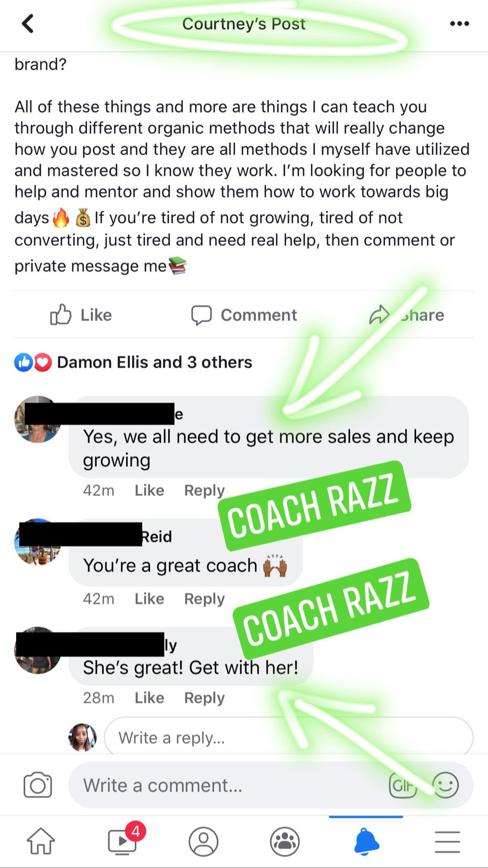
Task: Open the emoji smiley picker
Action: coord(446,785)
